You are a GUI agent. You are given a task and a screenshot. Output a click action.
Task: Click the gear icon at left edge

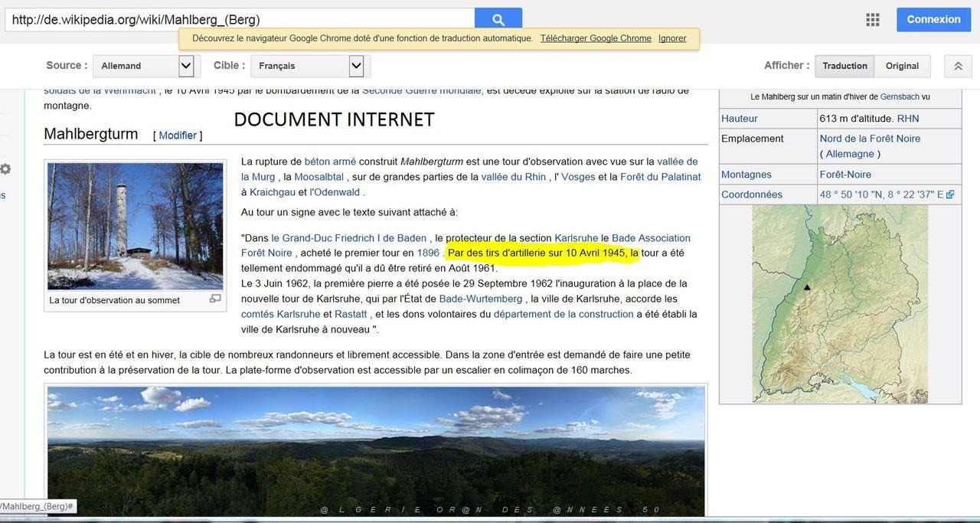[x=5, y=169]
